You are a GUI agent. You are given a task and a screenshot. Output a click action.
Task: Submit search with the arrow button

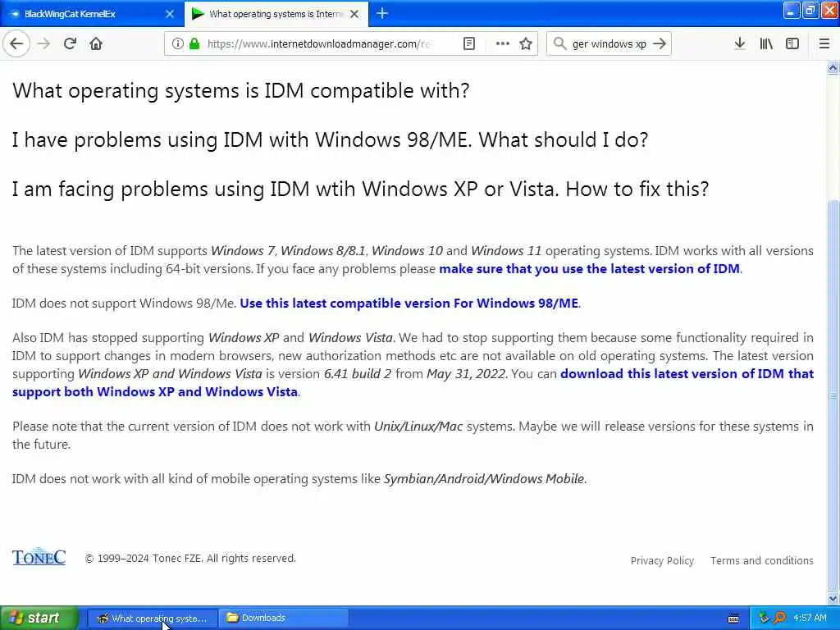click(x=660, y=44)
